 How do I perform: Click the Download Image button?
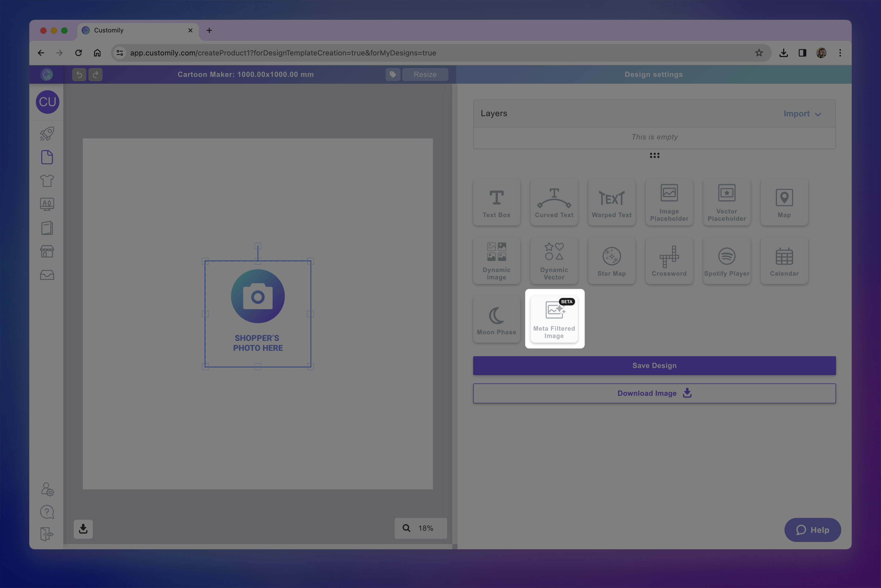tap(654, 393)
